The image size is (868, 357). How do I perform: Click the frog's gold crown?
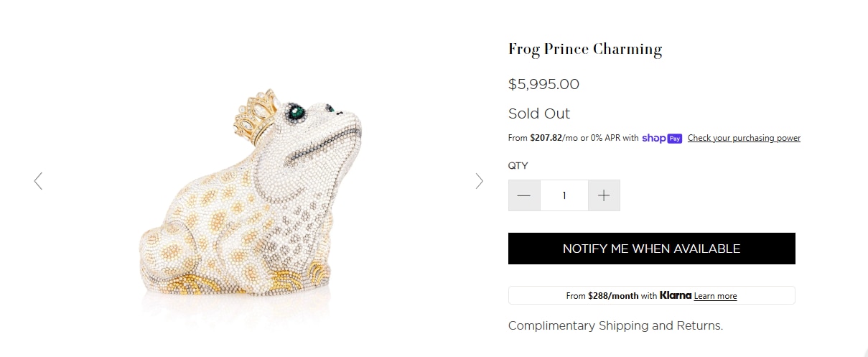pyautogui.click(x=256, y=117)
